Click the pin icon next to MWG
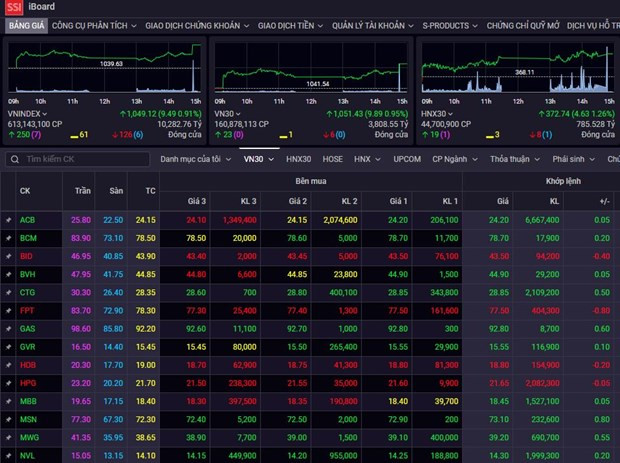 pyautogui.click(x=9, y=437)
